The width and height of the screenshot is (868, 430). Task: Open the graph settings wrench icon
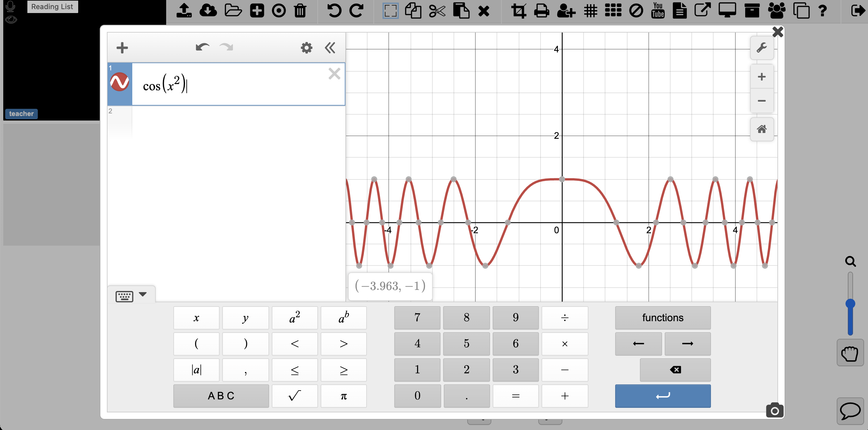point(761,48)
